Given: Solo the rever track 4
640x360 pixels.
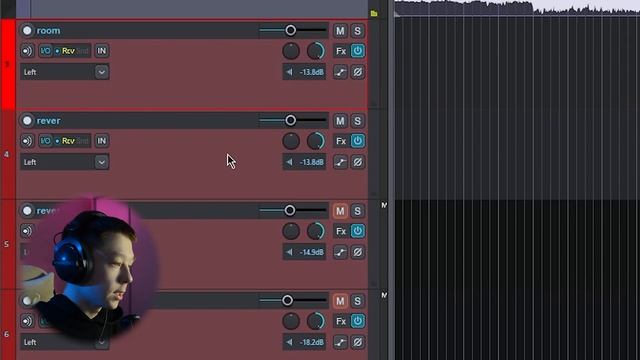Looking at the screenshot, I should (x=358, y=121).
